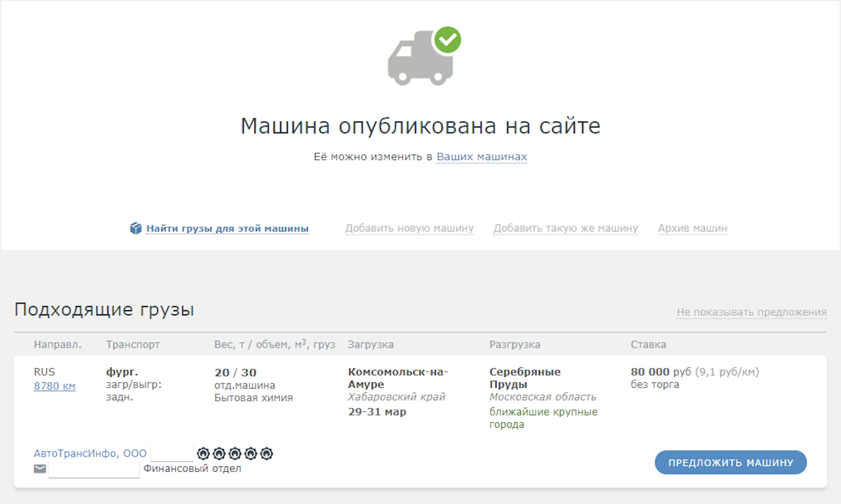Click blank box after the company name
This screenshot has width=841, height=504.
click(172, 453)
